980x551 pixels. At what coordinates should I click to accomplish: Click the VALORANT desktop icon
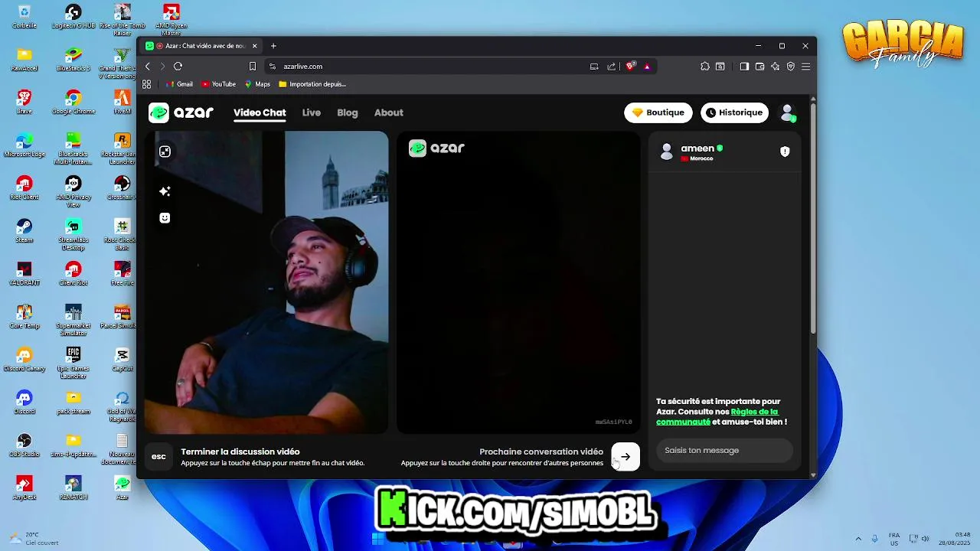(24, 274)
